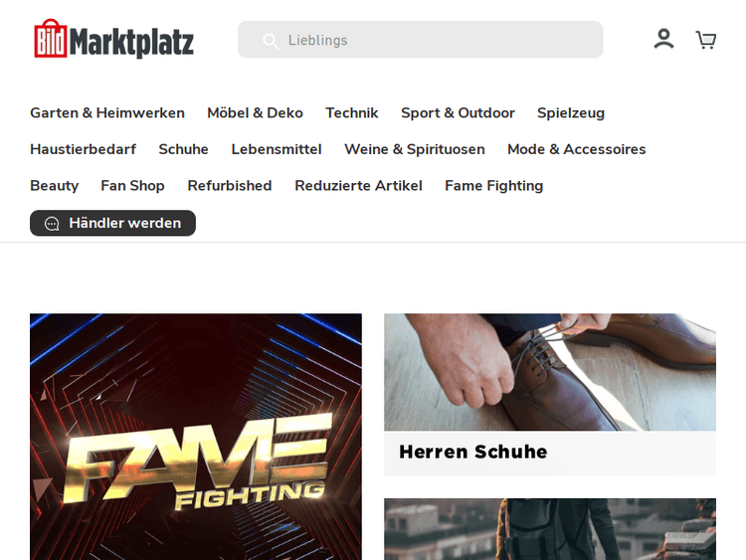Open the Herren Schuhe tile
Screen dimensions: 746x560
pyautogui.click(x=550, y=394)
